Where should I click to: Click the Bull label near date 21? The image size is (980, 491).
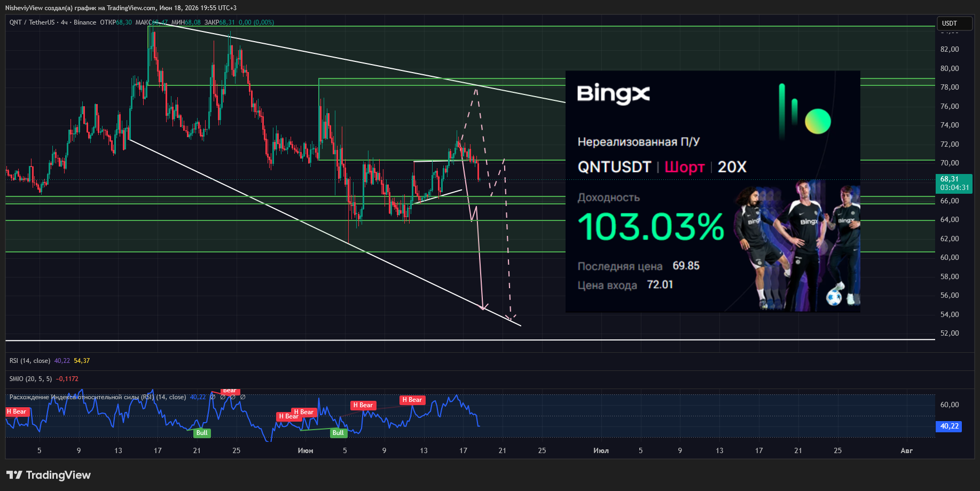(x=202, y=433)
